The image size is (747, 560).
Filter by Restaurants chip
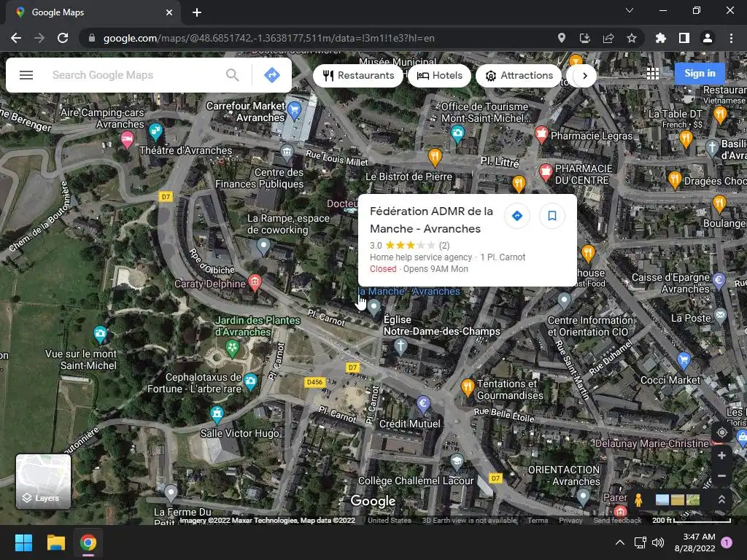[x=358, y=76]
